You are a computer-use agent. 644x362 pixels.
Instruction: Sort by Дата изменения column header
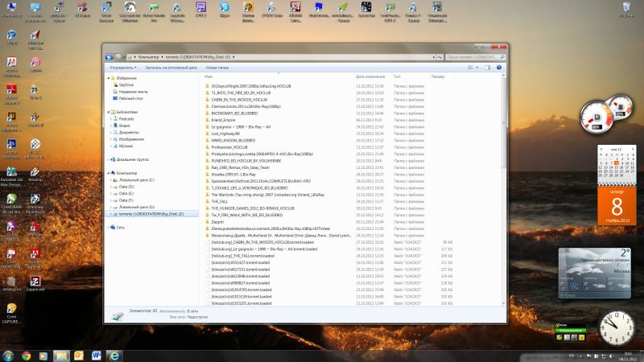click(x=370, y=76)
